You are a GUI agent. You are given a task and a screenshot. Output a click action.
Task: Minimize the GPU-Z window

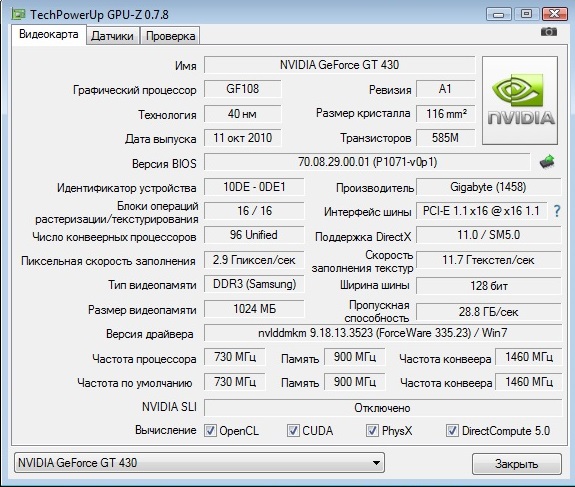(x=498, y=14)
